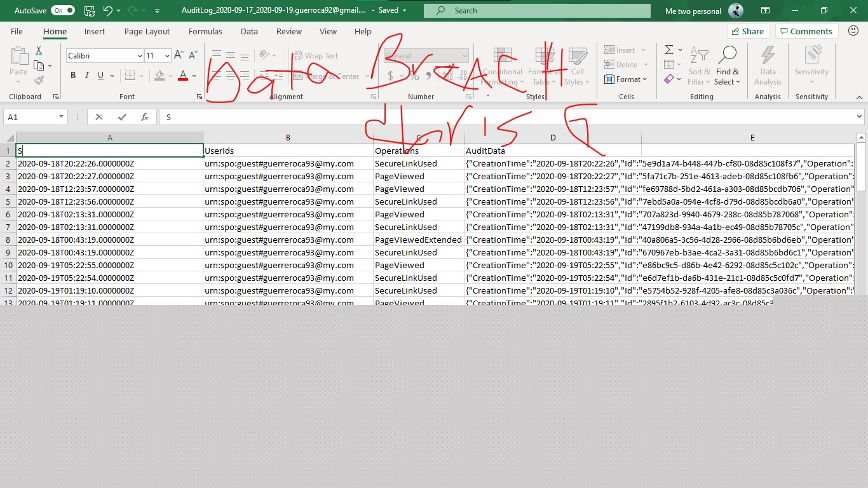The width and height of the screenshot is (868, 488).
Task: Click the Insert Function fx icon
Action: click(145, 117)
